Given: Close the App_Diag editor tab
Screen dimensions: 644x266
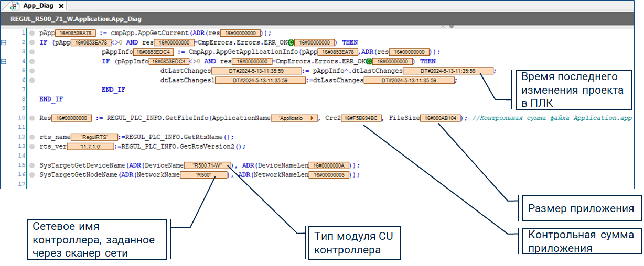Looking at the screenshot, I should click(x=61, y=7).
